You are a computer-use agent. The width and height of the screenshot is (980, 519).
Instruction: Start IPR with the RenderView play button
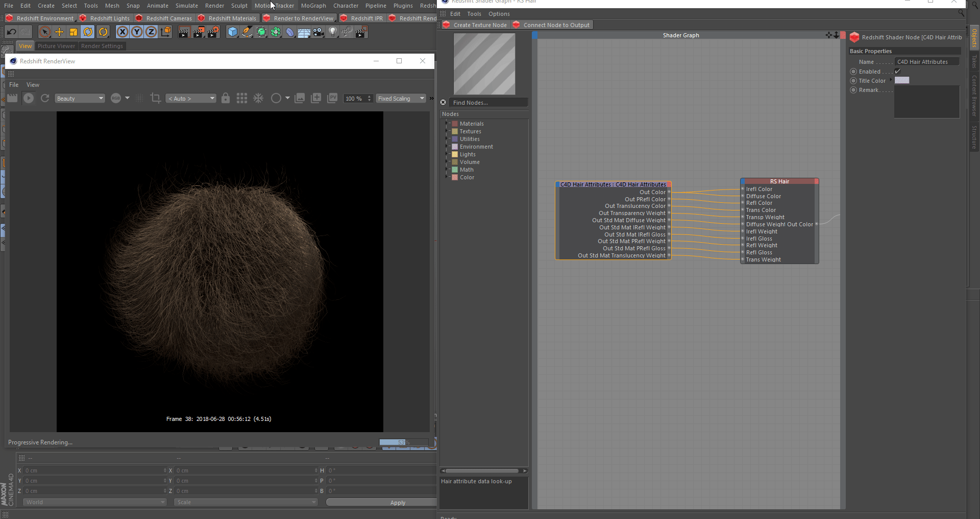(x=29, y=98)
